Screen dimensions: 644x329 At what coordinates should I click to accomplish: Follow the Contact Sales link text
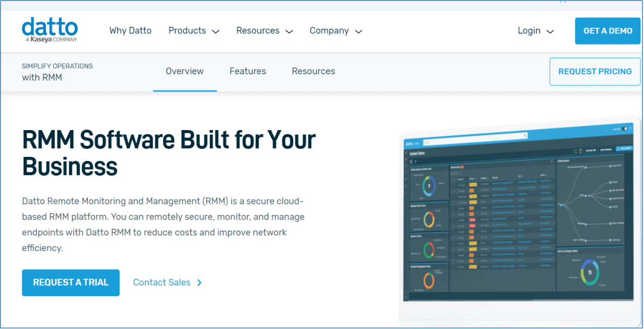coord(162,282)
